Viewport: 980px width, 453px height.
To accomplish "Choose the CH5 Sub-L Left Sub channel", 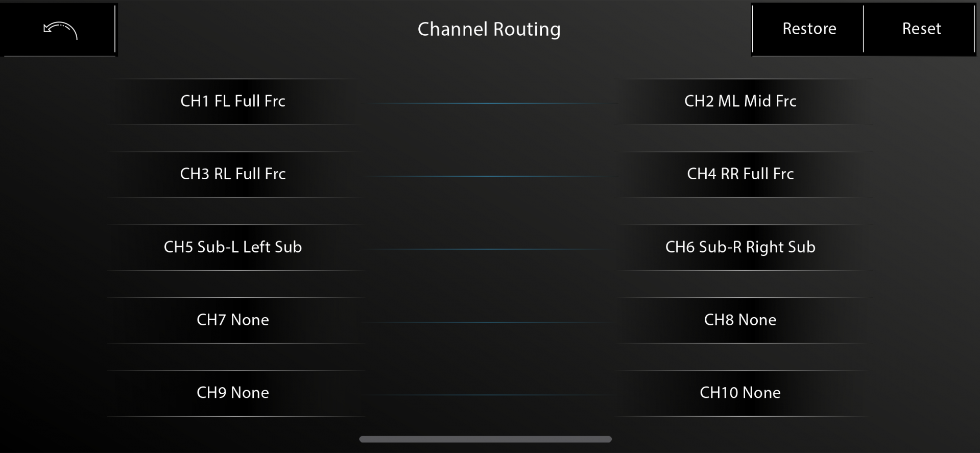I will click(233, 247).
